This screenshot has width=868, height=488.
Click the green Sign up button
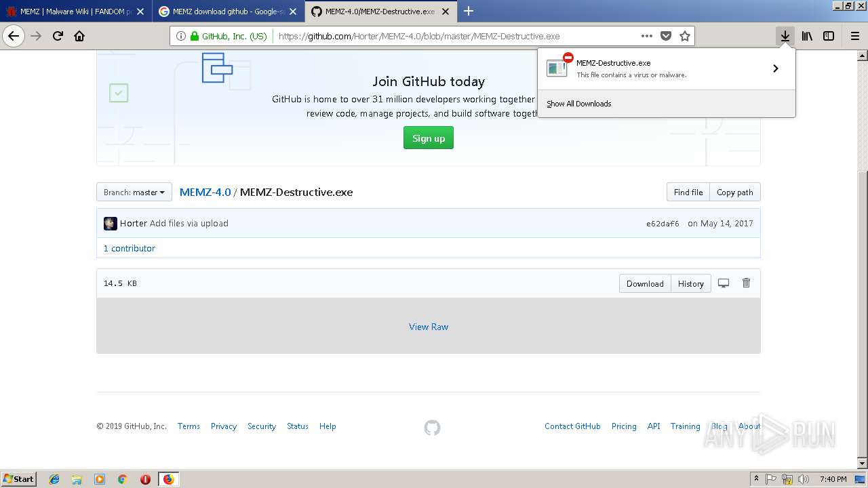coord(429,138)
